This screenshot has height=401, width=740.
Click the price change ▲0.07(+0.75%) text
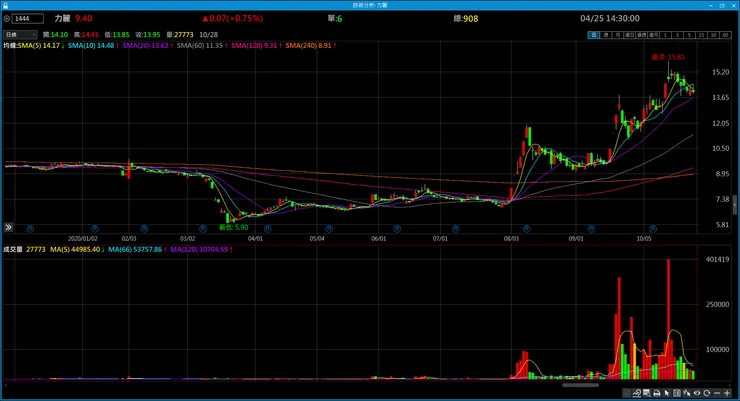tap(233, 19)
